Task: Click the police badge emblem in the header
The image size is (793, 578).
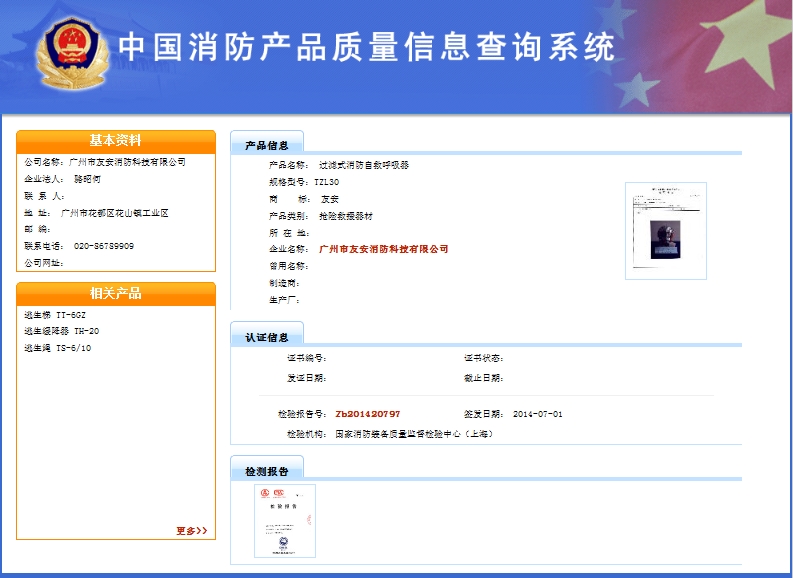Action: click(69, 51)
